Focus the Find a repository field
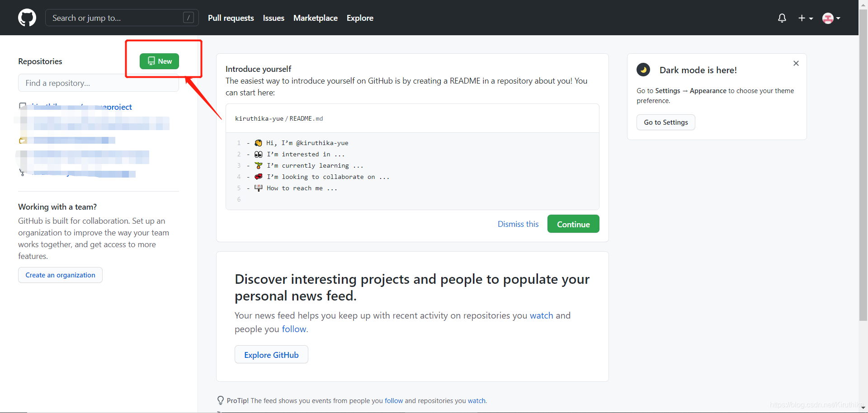Image resolution: width=868 pixels, height=413 pixels. 99,83
